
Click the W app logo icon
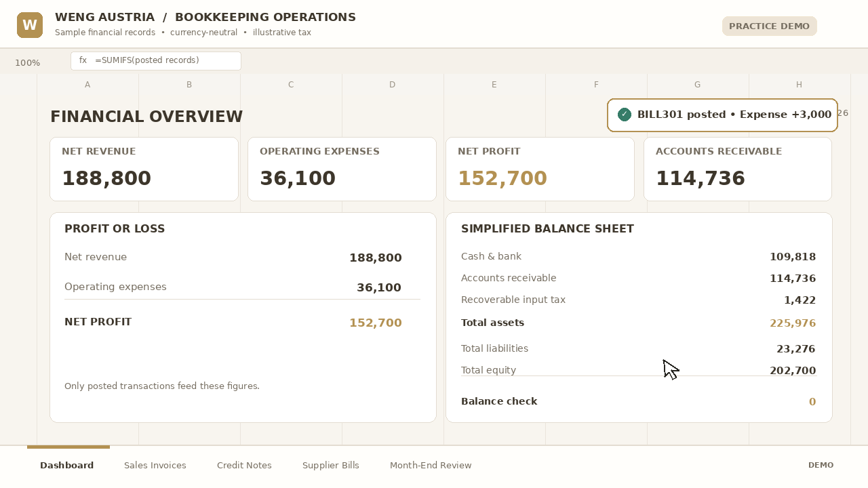(x=30, y=25)
